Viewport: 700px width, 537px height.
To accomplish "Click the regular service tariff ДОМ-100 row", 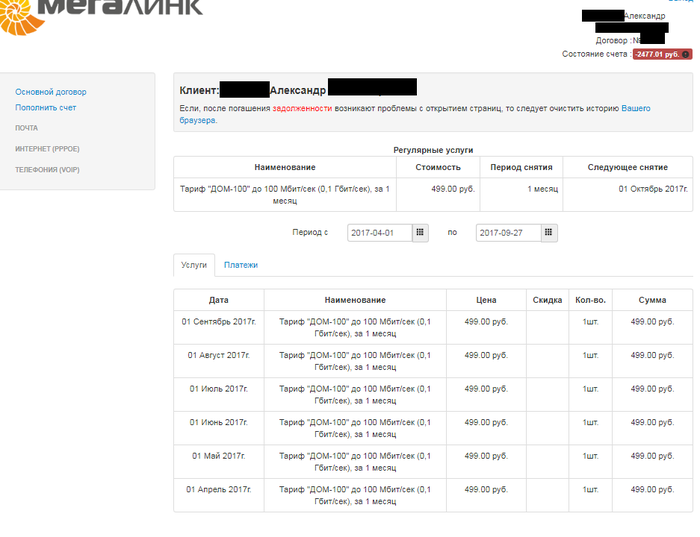I will coord(432,194).
